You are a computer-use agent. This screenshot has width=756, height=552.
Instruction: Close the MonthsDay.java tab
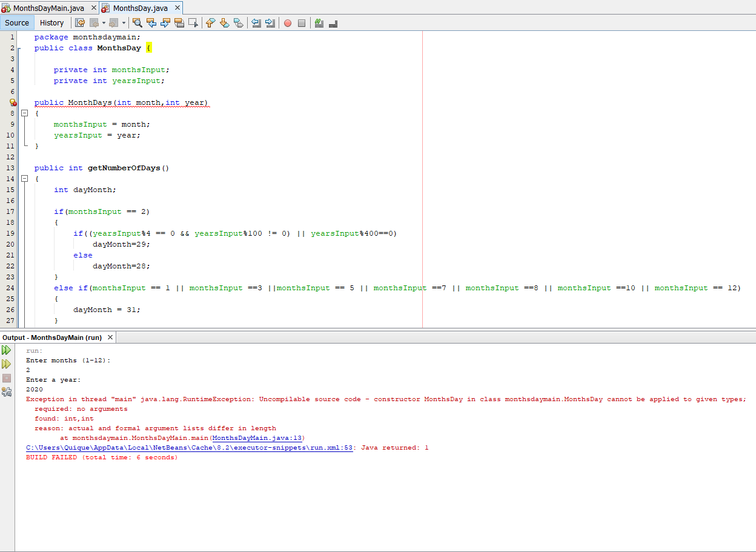pos(177,8)
